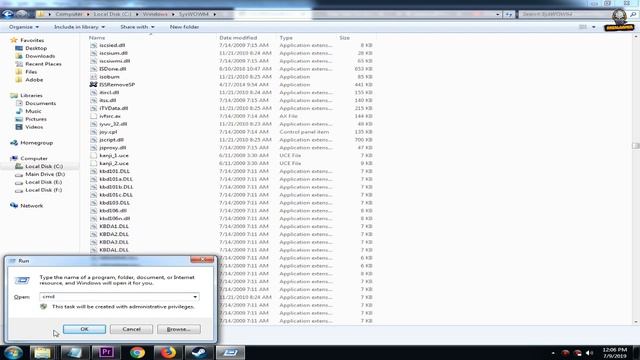Click the Run taskbar button
Viewport: 640px width, 360px height.
click(x=231, y=352)
